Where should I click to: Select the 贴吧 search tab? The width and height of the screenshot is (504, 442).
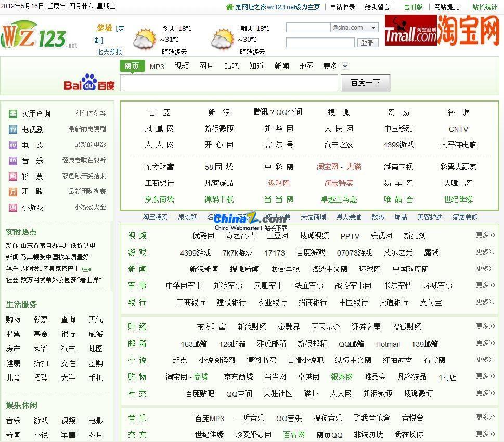point(231,66)
